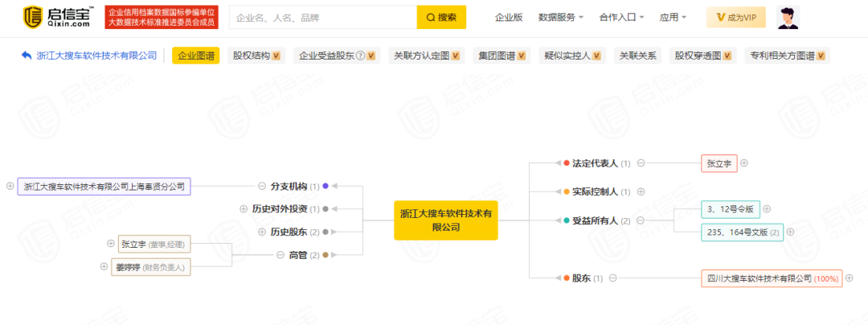Expand the 历史股东 branch
The height and width of the screenshot is (325, 868).
coord(262,232)
